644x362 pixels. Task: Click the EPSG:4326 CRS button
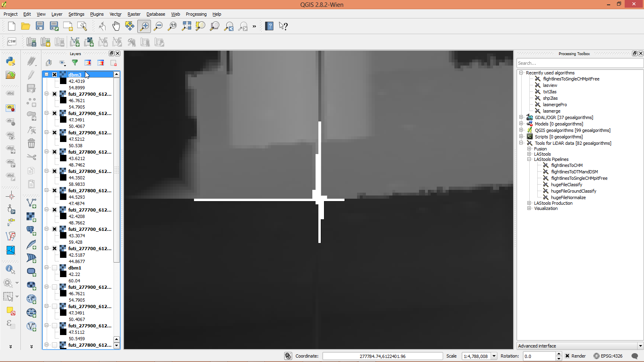pos(608,356)
